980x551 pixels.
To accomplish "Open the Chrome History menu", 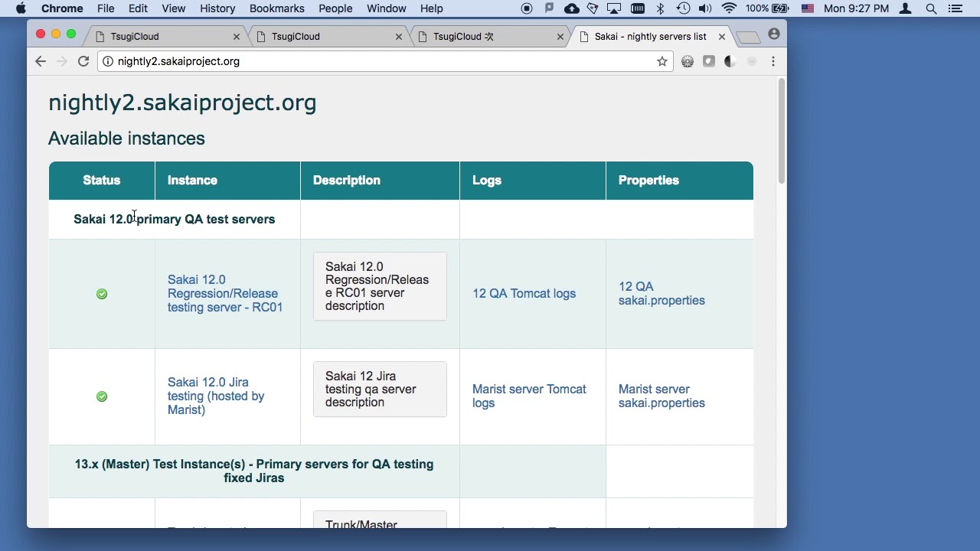I will coord(217,8).
